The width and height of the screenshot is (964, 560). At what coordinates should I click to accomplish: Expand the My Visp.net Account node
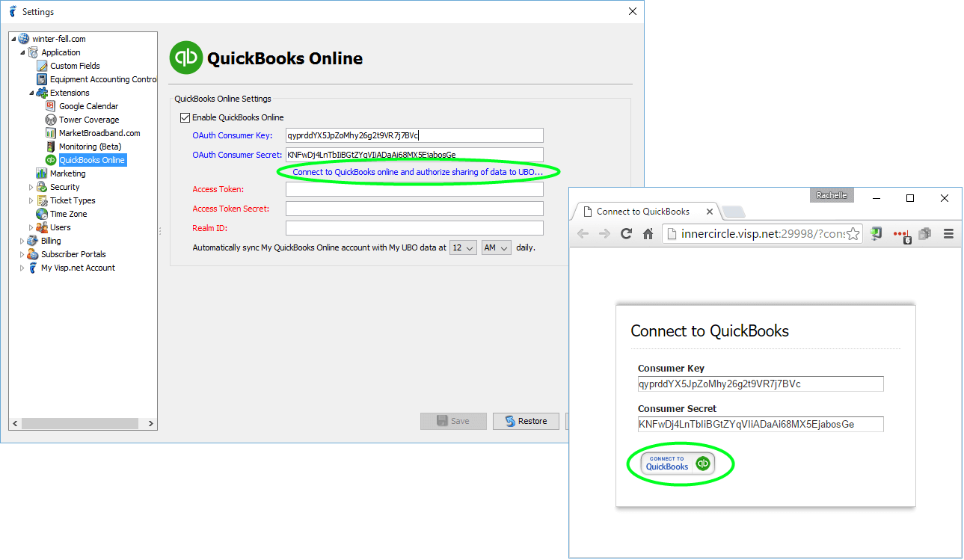[x=22, y=268]
